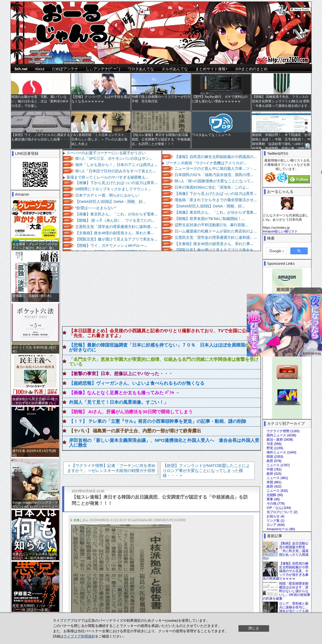Open the 沖縄 helicopter news thumbnail

point(161,92)
